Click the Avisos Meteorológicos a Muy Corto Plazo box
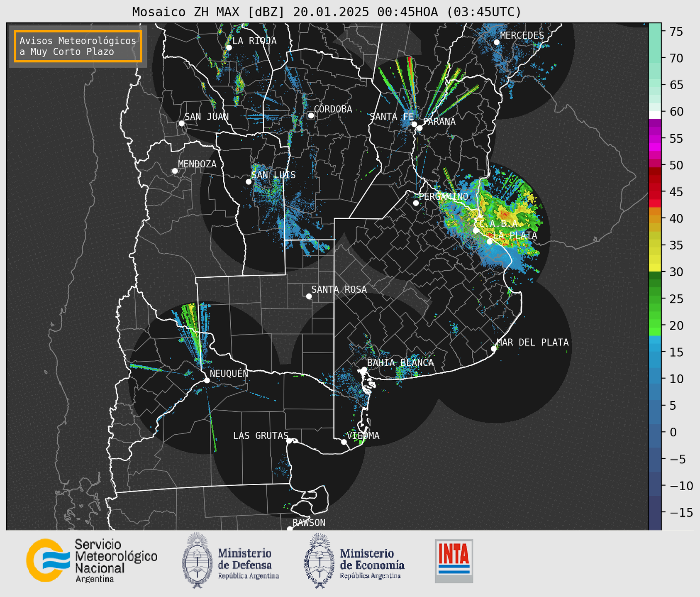Viewport: 700px width, 597px height. pos(78,46)
